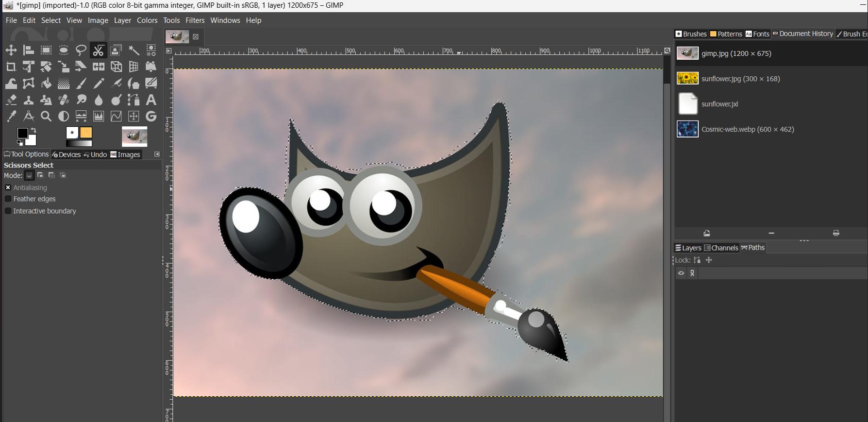Select the Foreground Select tool
The height and width of the screenshot is (422, 868).
point(116,50)
